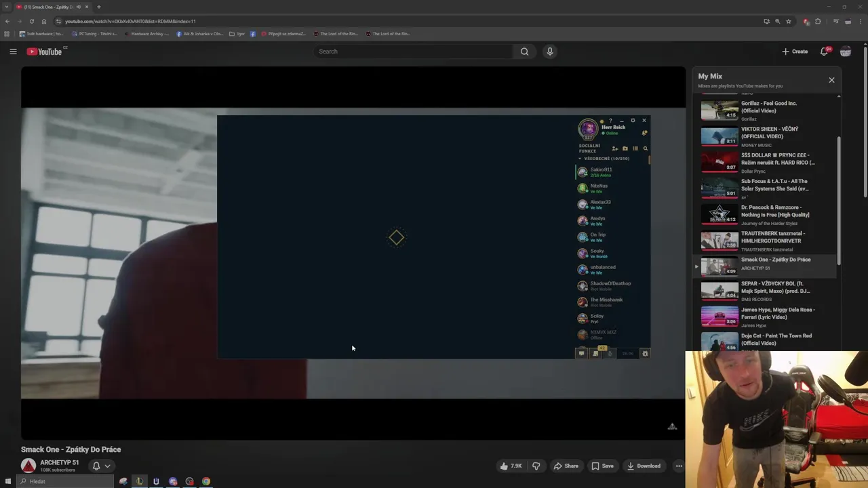Save video to playlist

pyautogui.click(x=602, y=466)
